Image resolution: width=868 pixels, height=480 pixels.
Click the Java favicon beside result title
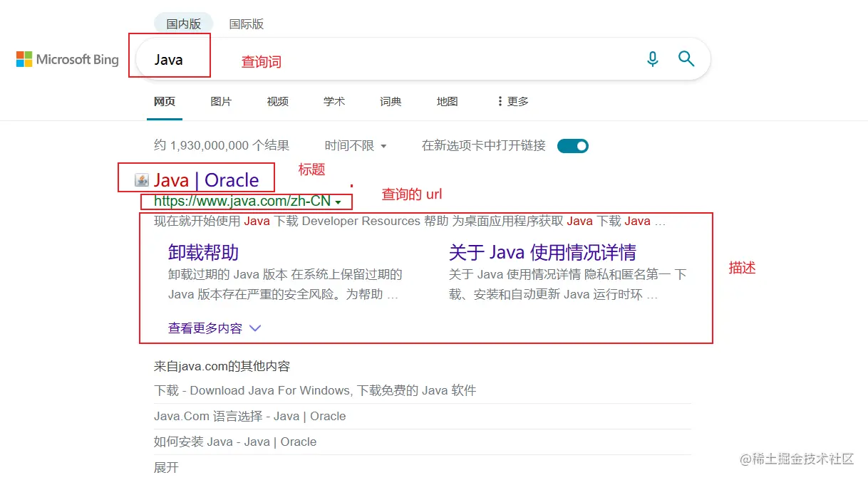(142, 180)
